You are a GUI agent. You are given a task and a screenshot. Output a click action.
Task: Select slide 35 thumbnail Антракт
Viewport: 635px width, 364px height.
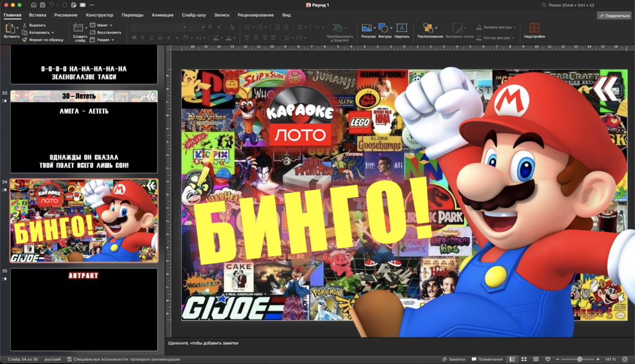pos(84,309)
